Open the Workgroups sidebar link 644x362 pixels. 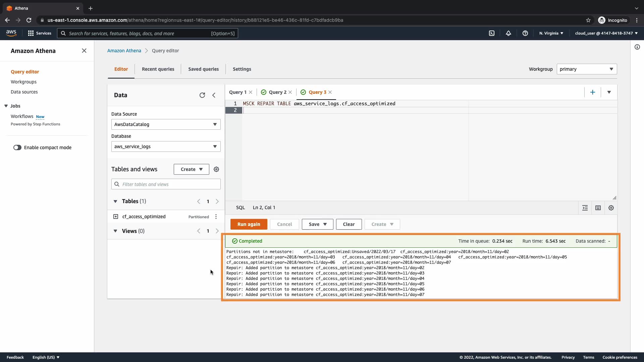(23, 82)
